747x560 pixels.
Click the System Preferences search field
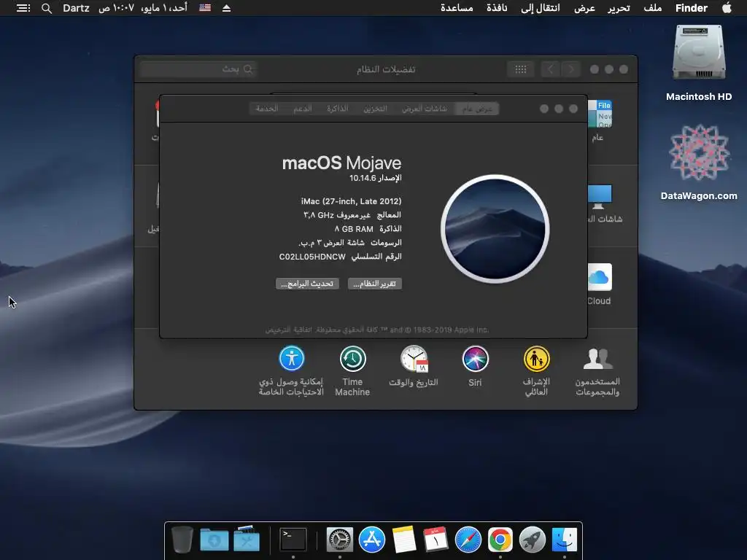[x=198, y=69]
